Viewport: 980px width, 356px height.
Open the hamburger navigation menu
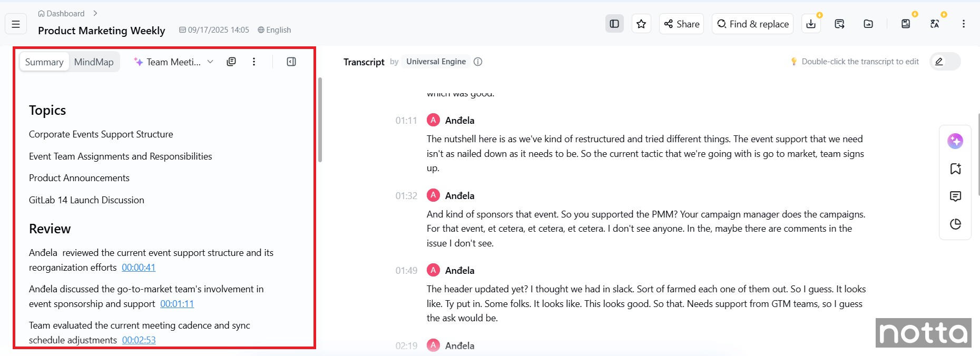click(16, 24)
